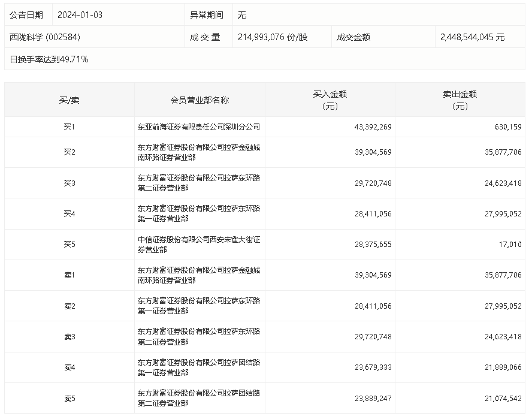Click the 成交量 label cell

click(x=208, y=37)
